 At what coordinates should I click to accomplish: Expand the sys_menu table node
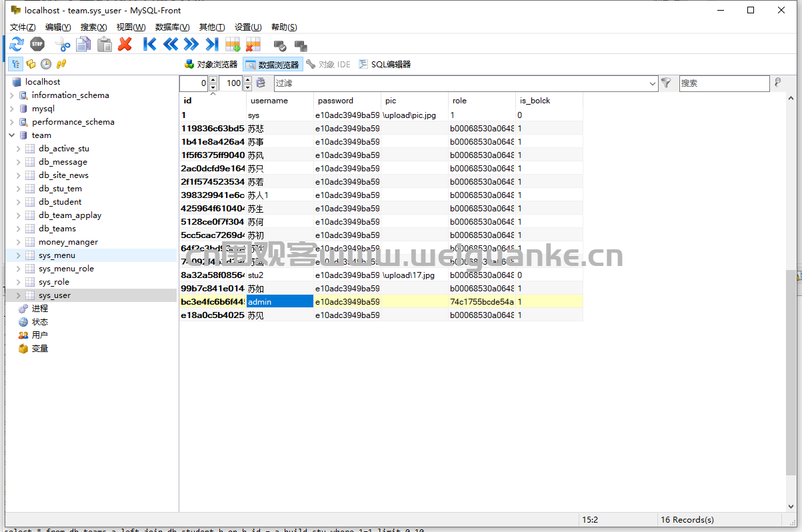pos(18,255)
